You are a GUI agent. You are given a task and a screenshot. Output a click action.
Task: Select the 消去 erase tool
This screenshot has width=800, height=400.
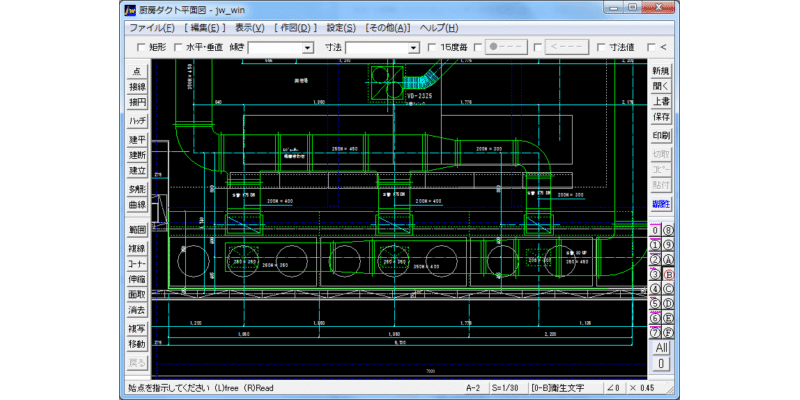137,310
